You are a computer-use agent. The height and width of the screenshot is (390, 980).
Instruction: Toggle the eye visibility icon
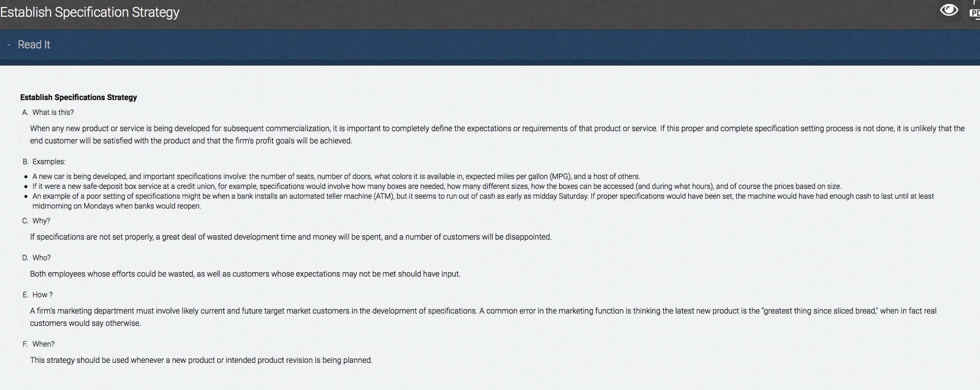coord(949,10)
